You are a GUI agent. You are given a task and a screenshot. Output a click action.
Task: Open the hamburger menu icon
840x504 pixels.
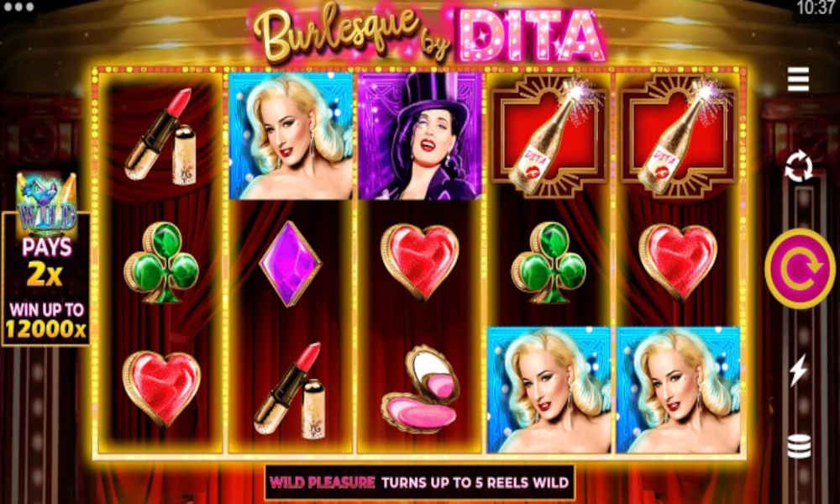798,80
